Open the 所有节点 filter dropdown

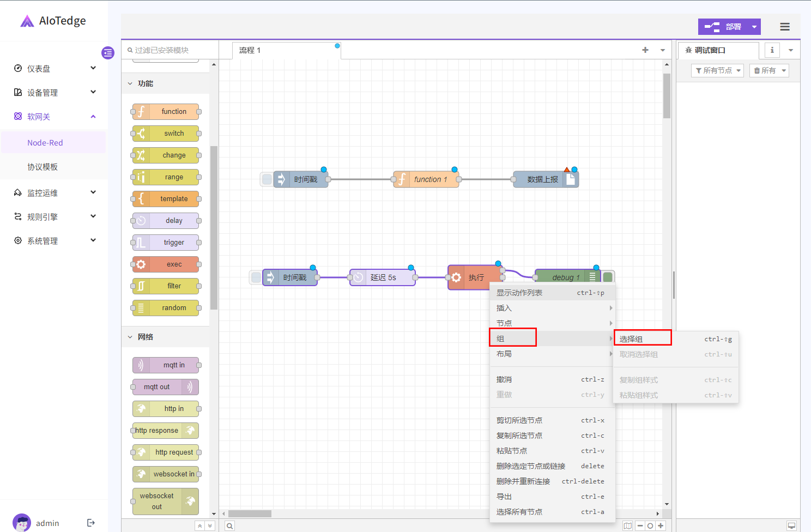(717, 70)
